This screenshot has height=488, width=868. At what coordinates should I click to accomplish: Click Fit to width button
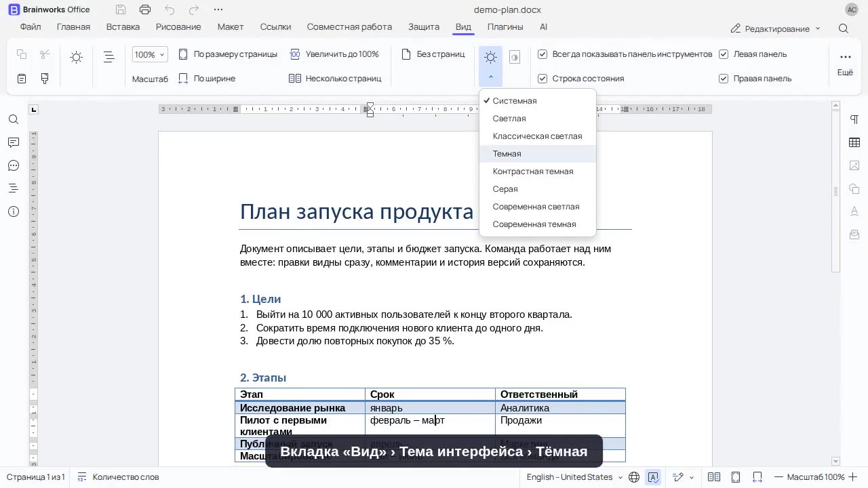pyautogui.click(x=207, y=79)
